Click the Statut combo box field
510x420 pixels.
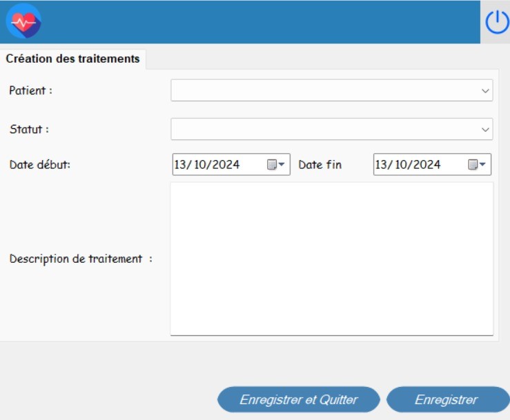(x=332, y=130)
